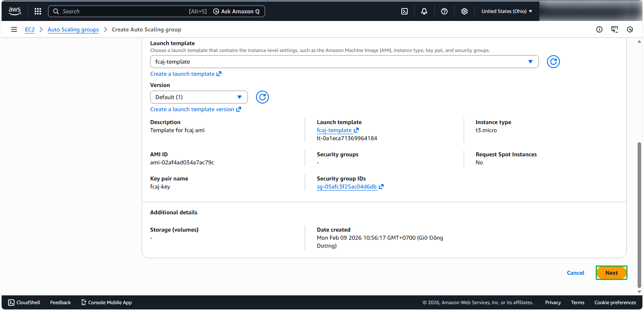
Task: Select the Date created value text
Action: point(380,242)
